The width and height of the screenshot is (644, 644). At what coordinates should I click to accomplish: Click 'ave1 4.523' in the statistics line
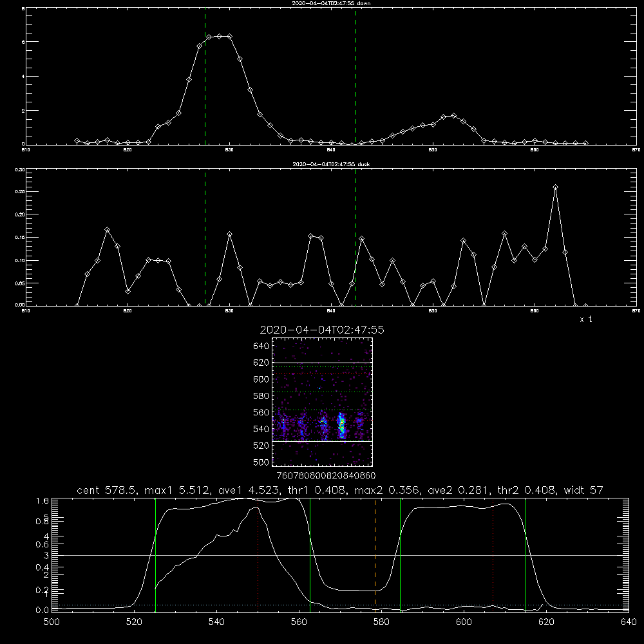pos(251,490)
